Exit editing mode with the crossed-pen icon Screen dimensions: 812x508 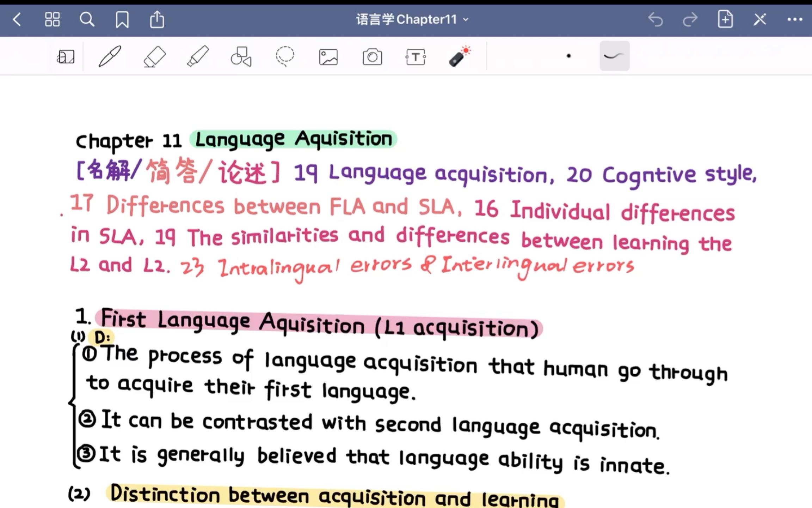[760, 19]
